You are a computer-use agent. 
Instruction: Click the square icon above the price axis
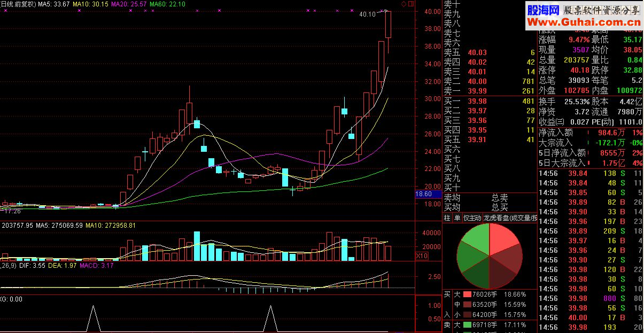point(410,4)
